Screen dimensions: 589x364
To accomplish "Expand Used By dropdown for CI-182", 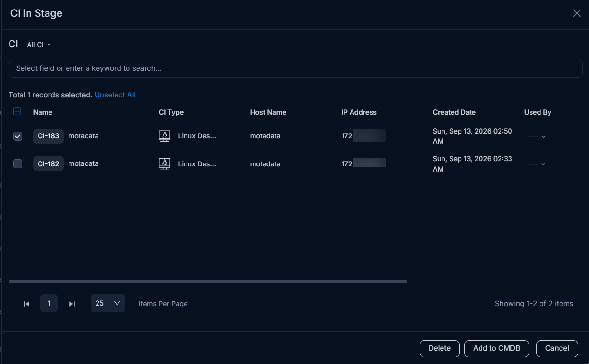I will [537, 164].
